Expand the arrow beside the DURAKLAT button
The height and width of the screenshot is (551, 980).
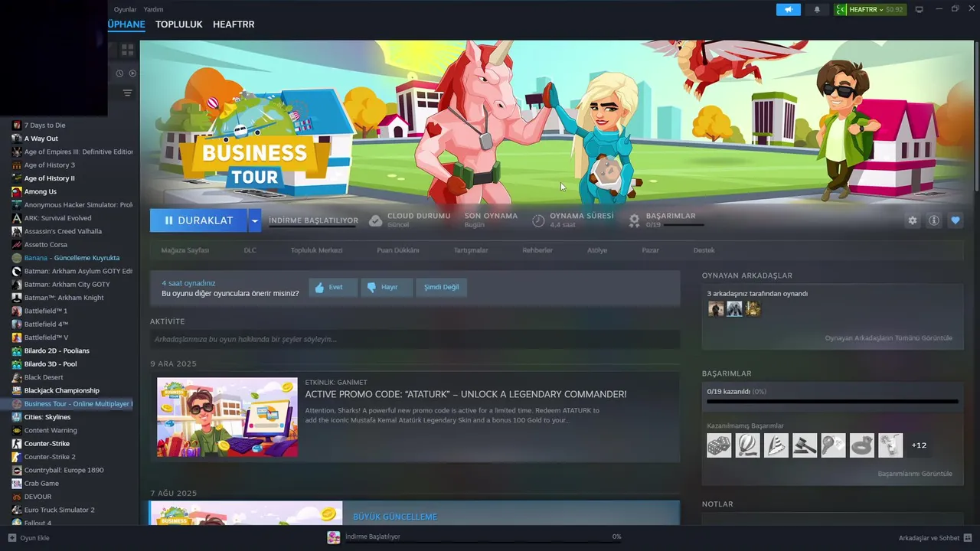(x=254, y=220)
